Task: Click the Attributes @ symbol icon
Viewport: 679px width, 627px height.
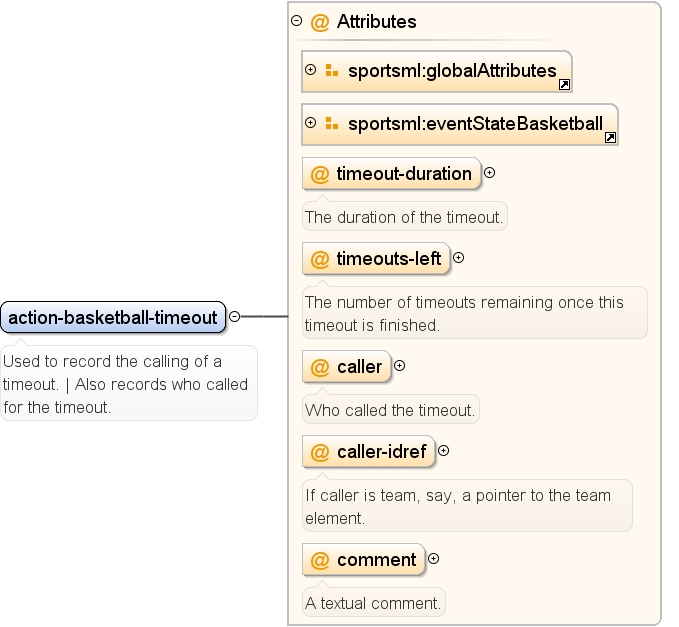Action: 320,22
